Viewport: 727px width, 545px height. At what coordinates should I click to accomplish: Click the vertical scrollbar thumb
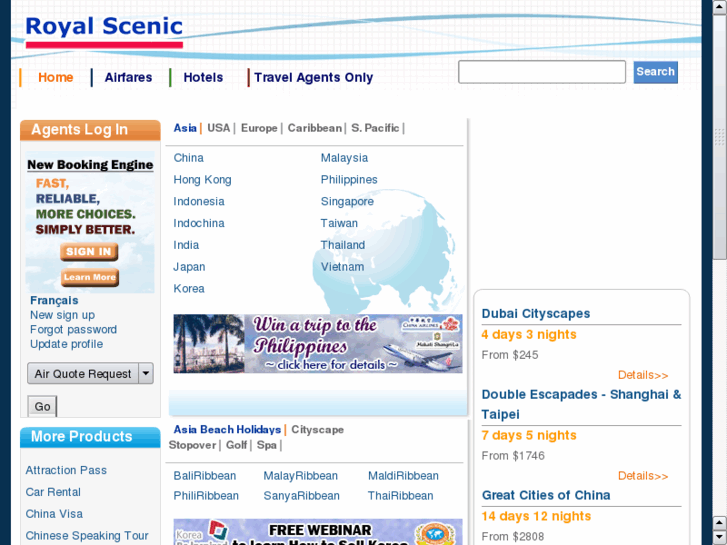pyautogui.click(x=720, y=137)
